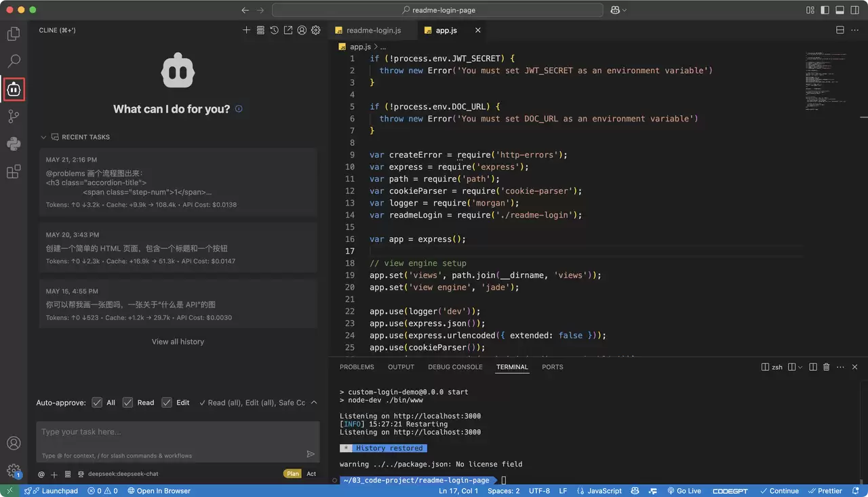This screenshot has width=868, height=497.
Task: Open the OUTPUT panel tab
Action: click(x=401, y=367)
